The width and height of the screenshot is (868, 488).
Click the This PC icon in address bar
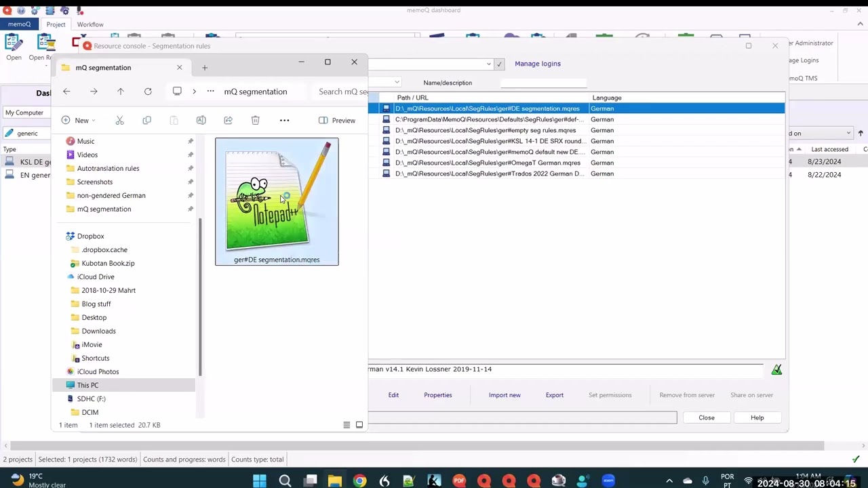click(177, 91)
